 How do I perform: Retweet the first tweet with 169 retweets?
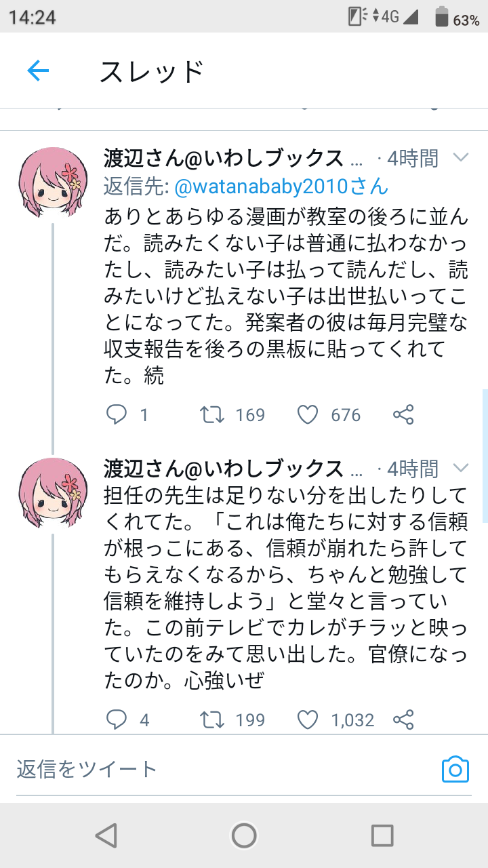coord(213,414)
